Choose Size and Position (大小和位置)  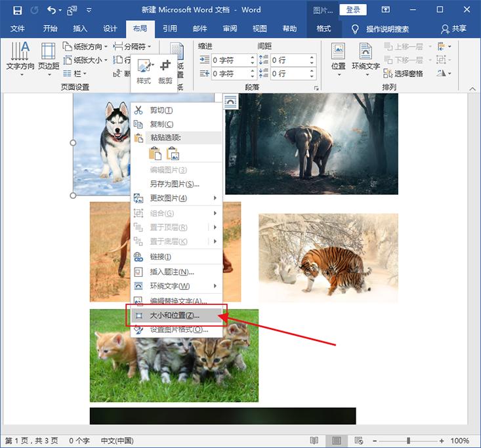(x=176, y=316)
